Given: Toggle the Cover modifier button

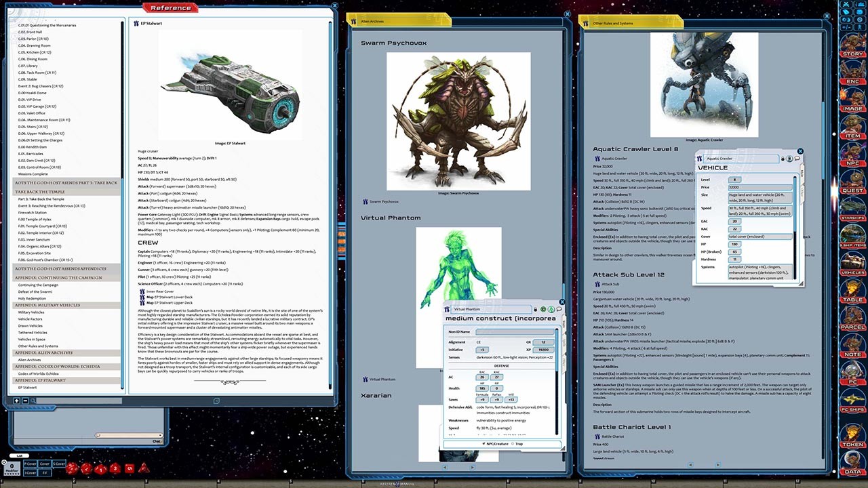Looking at the screenshot, I should pyautogui.click(x=44, y=464).
